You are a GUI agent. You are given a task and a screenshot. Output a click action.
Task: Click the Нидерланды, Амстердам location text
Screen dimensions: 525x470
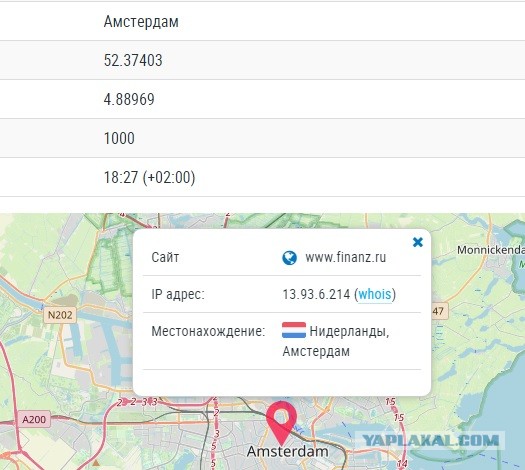tap(335, 341)
